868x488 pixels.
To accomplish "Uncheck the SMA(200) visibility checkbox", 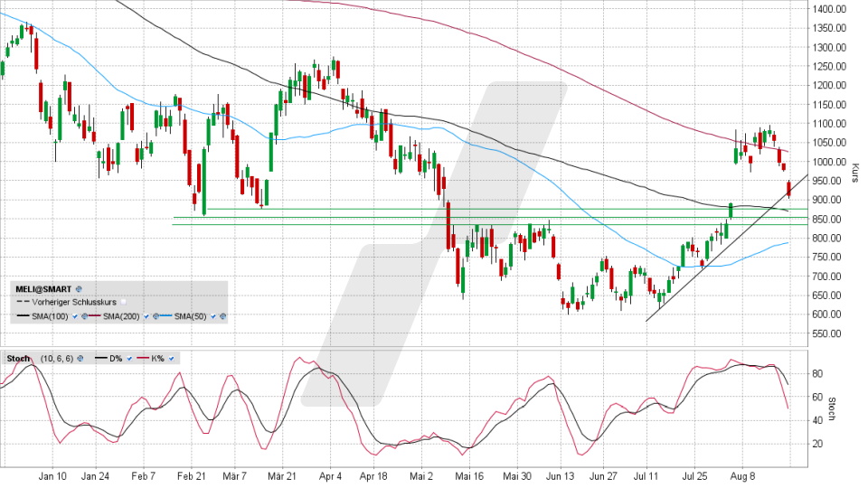I will point(146,316).
